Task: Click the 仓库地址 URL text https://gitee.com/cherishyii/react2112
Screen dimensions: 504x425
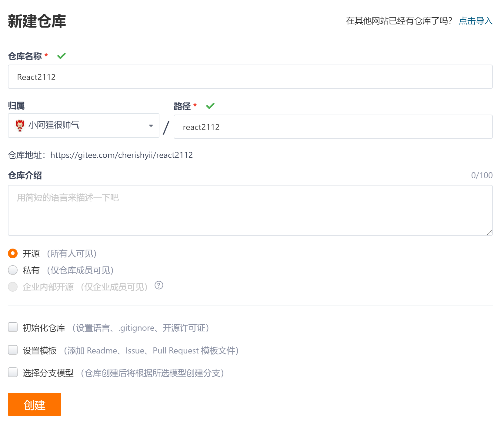Action: (122, 155)
